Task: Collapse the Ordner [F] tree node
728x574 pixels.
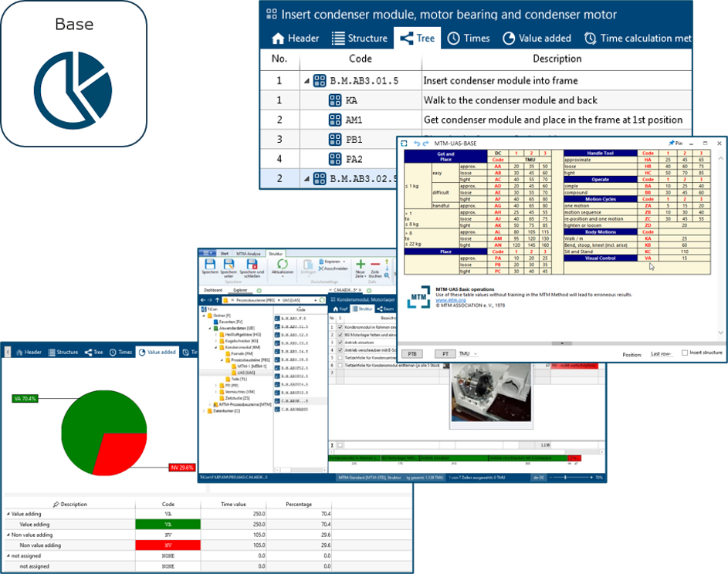Action: coord(204,316)
